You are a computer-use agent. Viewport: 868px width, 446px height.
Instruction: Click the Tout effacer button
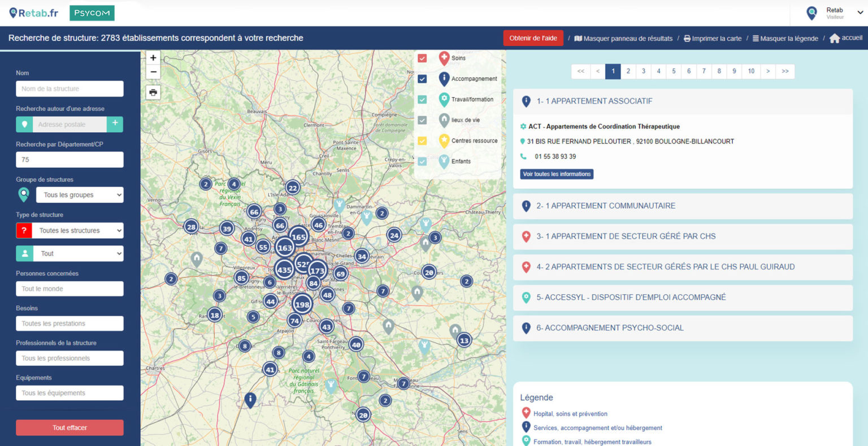tap(70, 427)
